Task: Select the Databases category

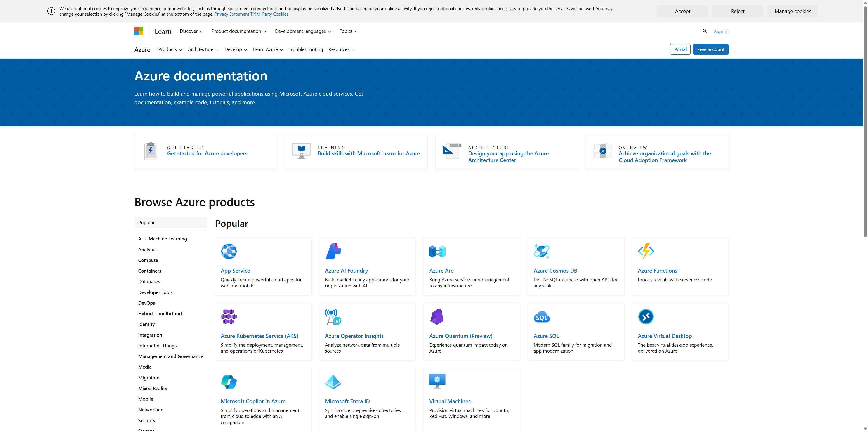Action: (x=149, y=281)
